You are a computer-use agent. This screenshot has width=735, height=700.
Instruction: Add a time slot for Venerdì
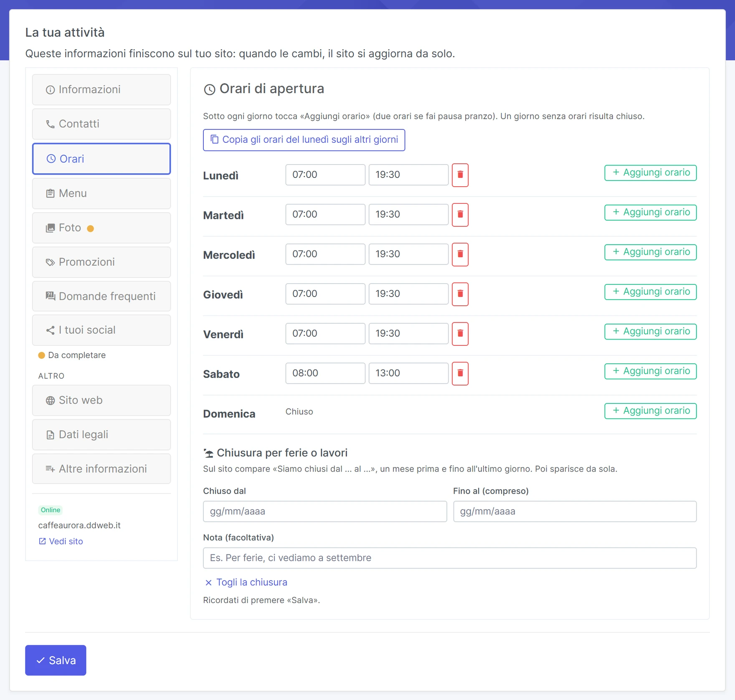(x=650, y=332)
